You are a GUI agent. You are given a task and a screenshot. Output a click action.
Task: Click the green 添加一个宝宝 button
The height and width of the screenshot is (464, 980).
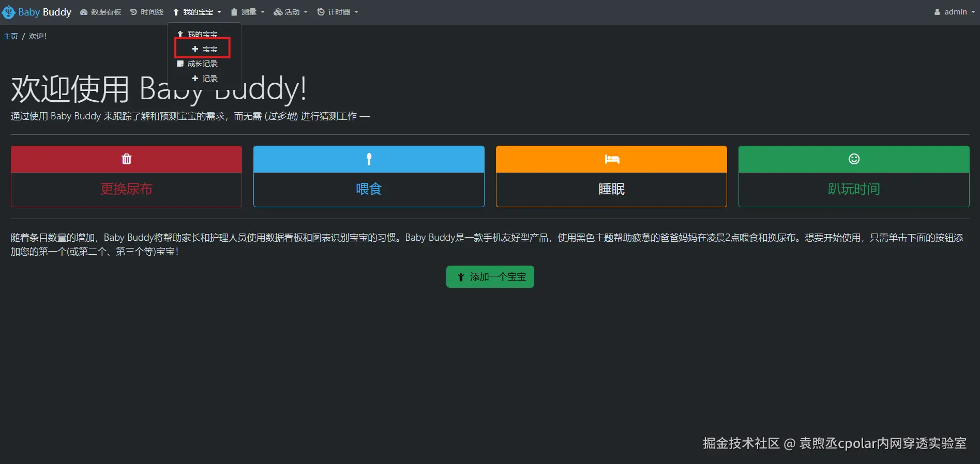point(490,277)
